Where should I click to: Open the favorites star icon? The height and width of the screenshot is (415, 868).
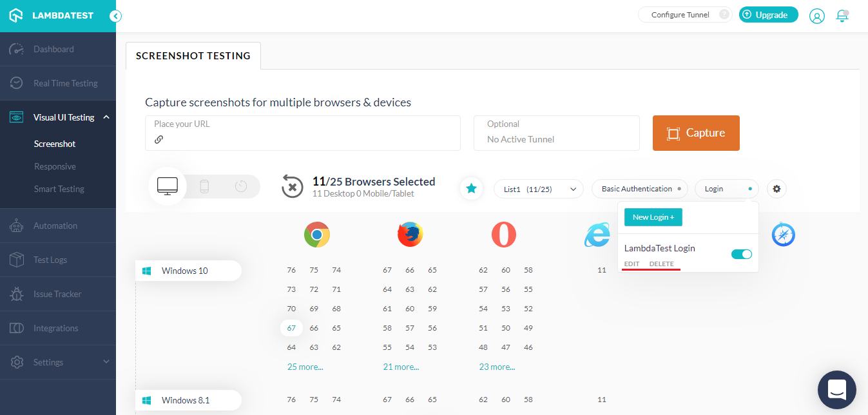click(x=471, y=188)
